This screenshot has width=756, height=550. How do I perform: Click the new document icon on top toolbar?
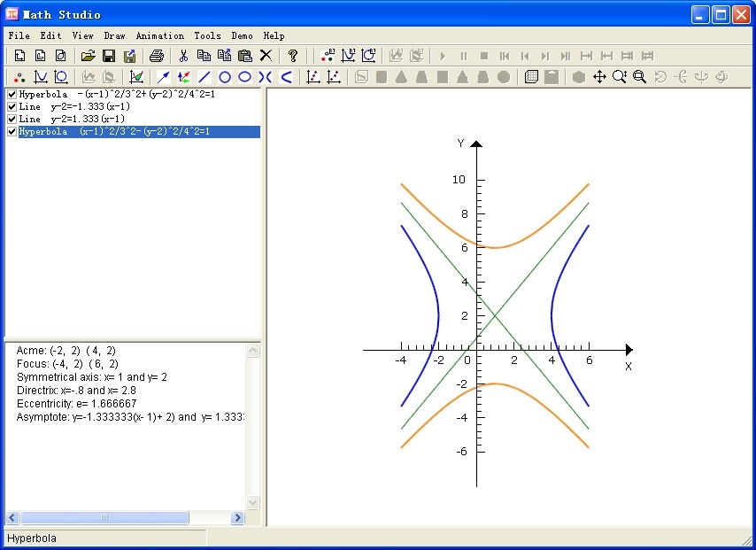(19, 56)
